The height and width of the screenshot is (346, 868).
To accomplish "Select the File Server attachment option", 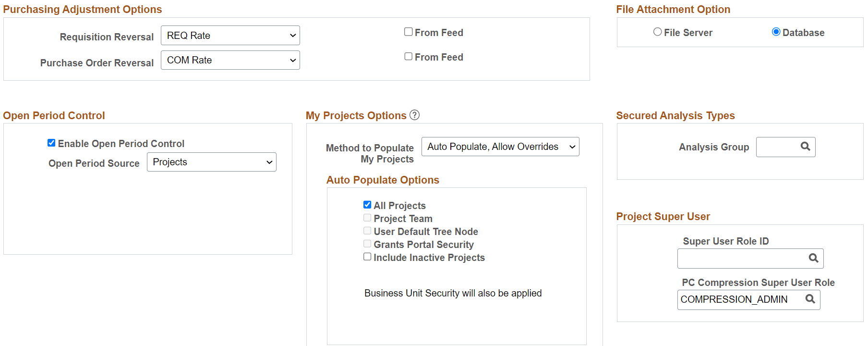I will pyautogui.click(x=657, y=32).
